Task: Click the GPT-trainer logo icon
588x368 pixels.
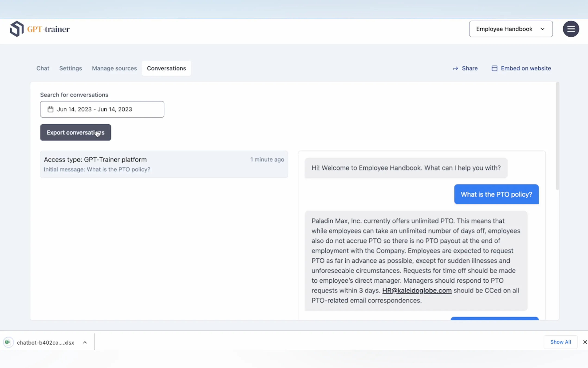Action: [17, 29]
